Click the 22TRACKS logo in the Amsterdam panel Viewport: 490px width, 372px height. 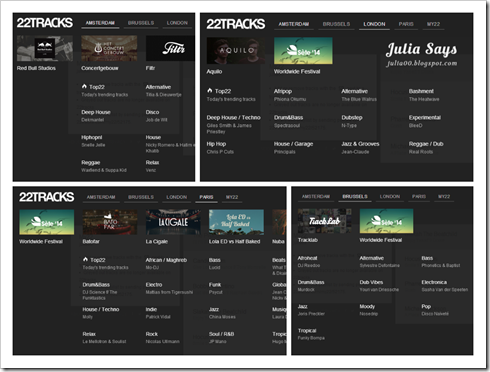pos(45,23)
